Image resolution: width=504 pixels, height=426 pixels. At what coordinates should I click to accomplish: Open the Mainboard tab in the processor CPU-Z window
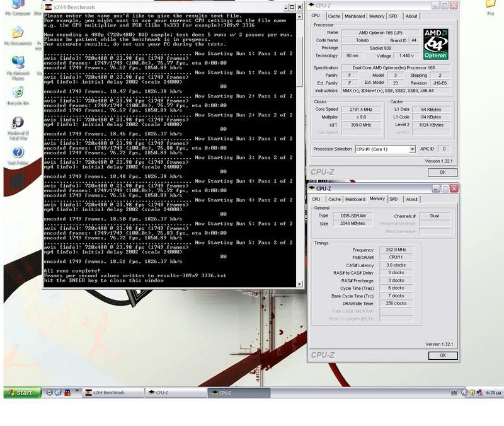point(355,16)
